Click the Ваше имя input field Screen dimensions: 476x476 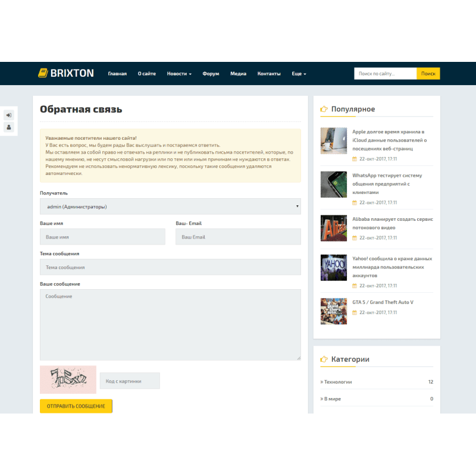(102, 237)
